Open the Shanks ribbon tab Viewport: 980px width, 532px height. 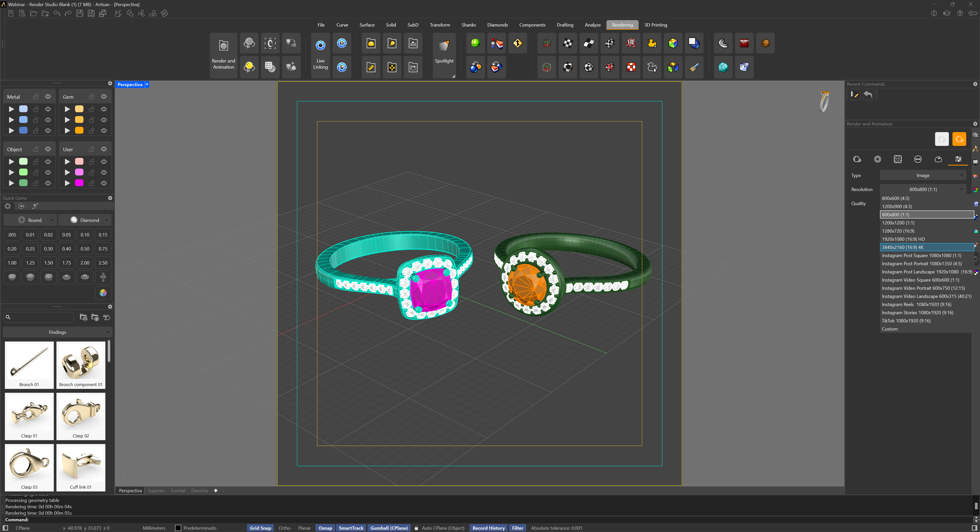click(x=468, y=25)
